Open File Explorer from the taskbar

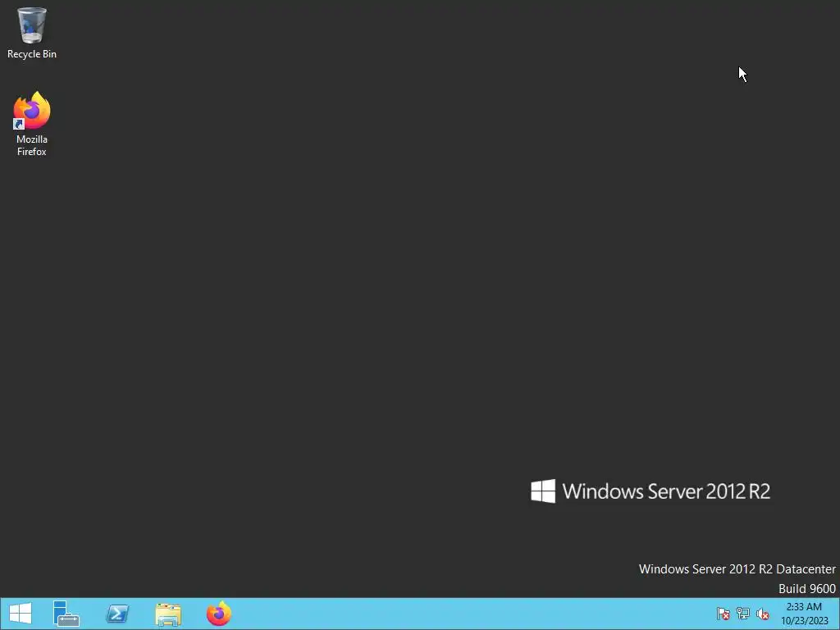168,614
